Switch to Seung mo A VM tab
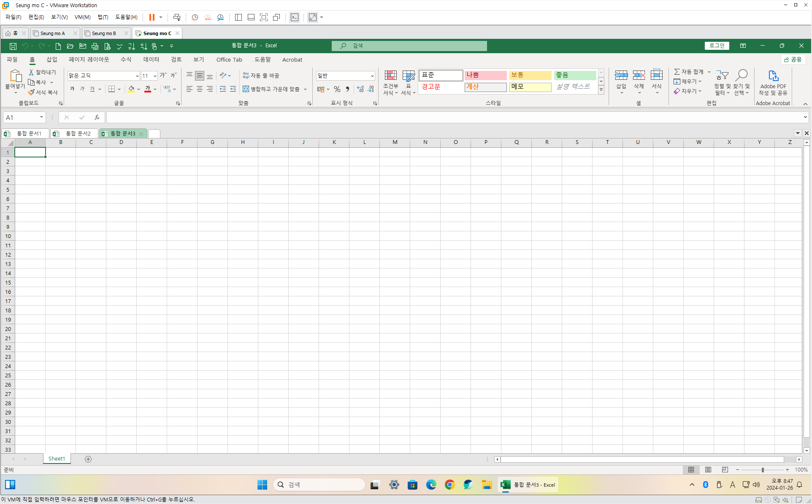Viewport: 812px width, 504px height. 52,33
